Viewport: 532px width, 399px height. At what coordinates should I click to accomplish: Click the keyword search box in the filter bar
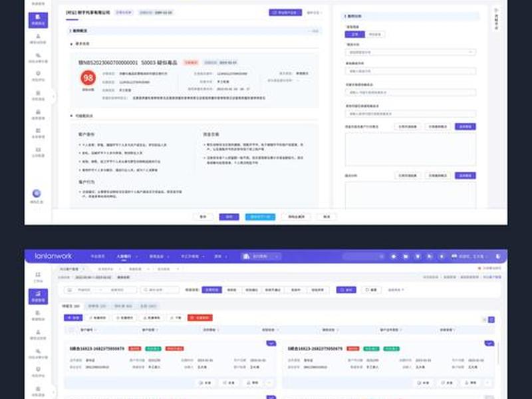[x=160, y=290]
